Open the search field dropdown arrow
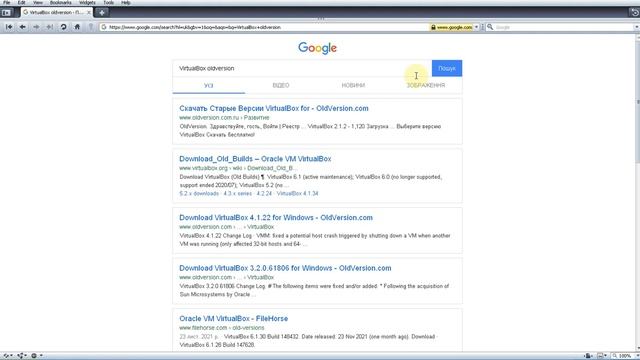 [637, 27]
